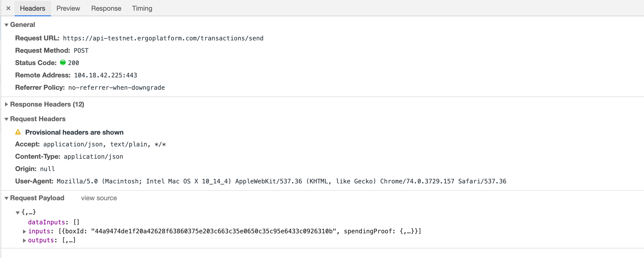Close the network request details panel
Image resolution: width=644 pixels, height=258 pixels.
(8, 8)
